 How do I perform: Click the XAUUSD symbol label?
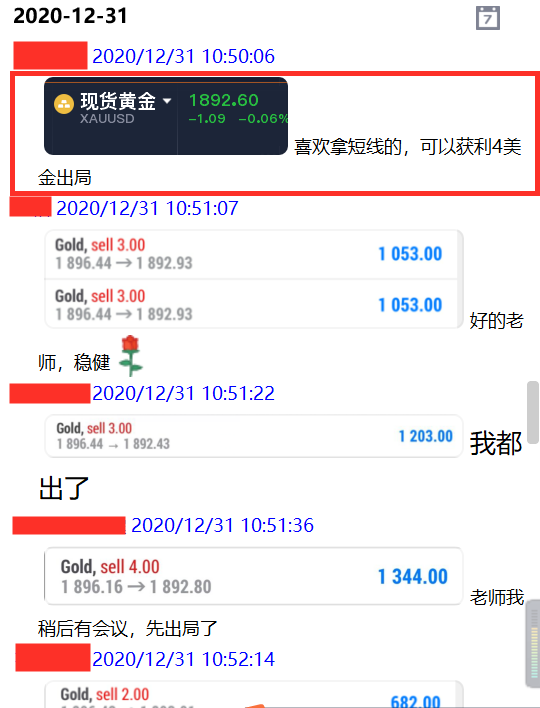click(x=107, y=119)
